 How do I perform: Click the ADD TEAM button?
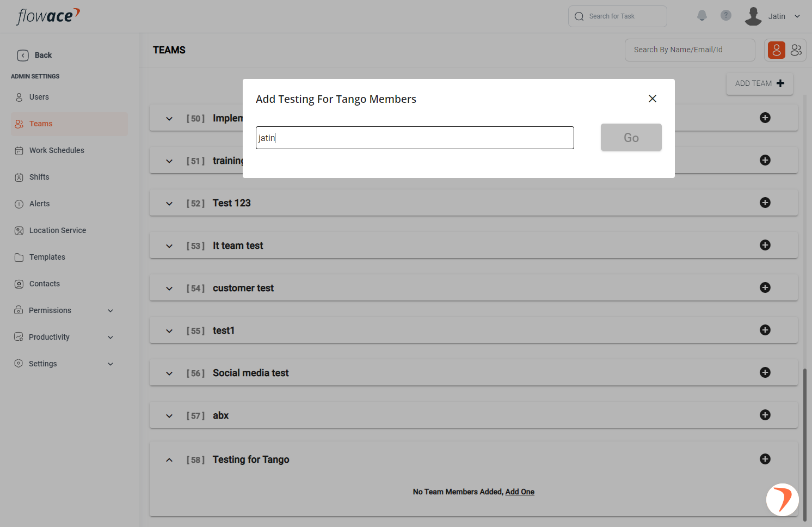pyautogui.click(x=760, y=83)
